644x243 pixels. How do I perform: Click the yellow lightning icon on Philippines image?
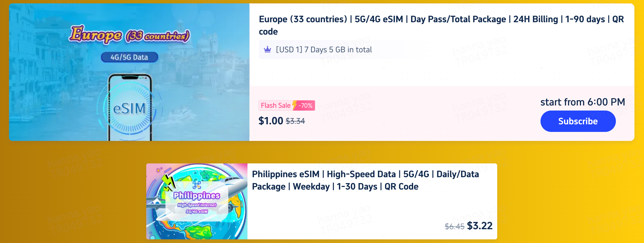click(x=168, y=181)
